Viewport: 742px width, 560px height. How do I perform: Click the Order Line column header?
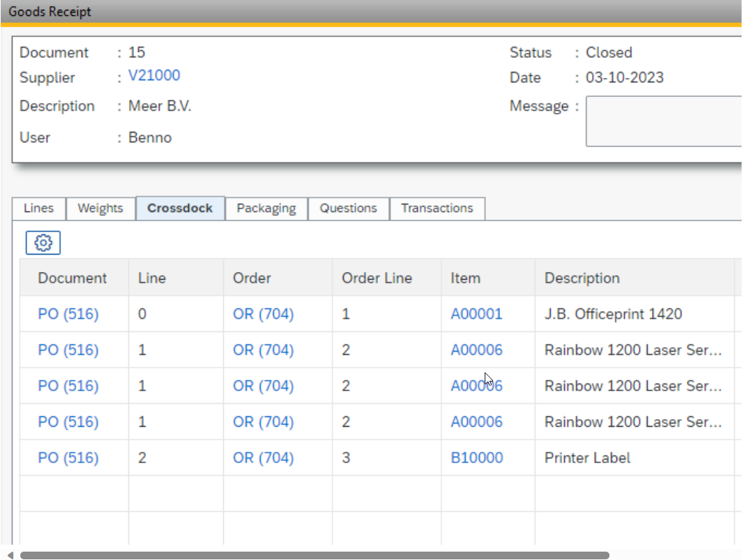[377, 278]
